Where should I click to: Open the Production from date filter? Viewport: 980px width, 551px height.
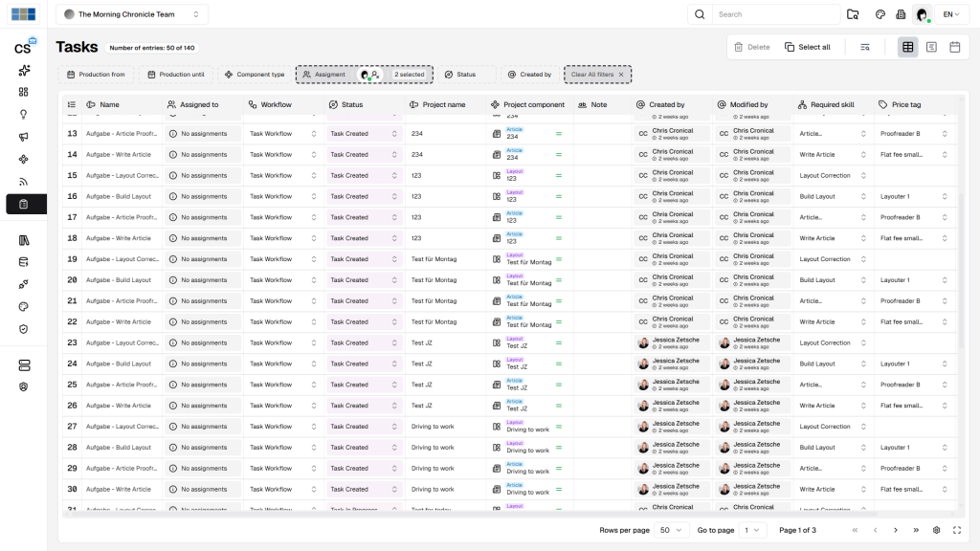click(x=96, y=75)
